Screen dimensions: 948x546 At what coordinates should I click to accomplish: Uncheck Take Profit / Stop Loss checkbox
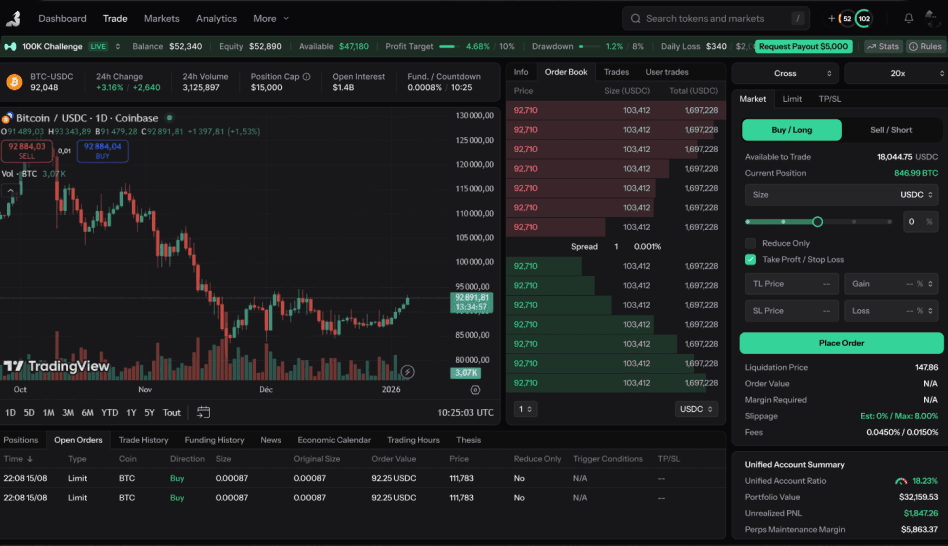pyautogui.click(x=750, y=259)
